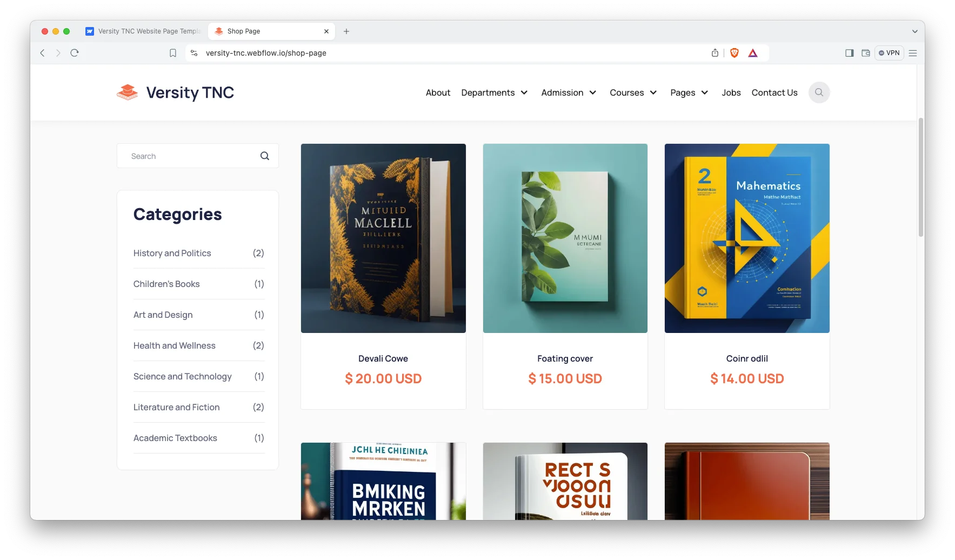955x560 pixels.
Task: Bookmark this page with the bookmark icon
Action: pos(173,53)
